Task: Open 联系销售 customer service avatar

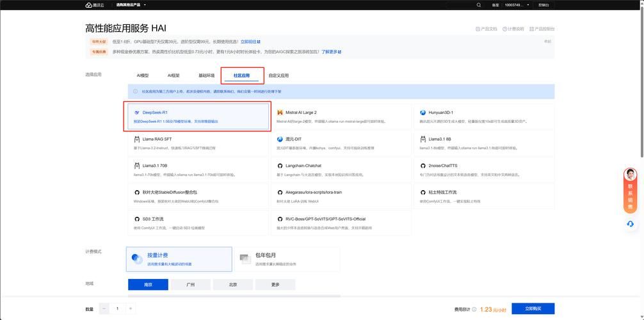Action: click(630, 175)
